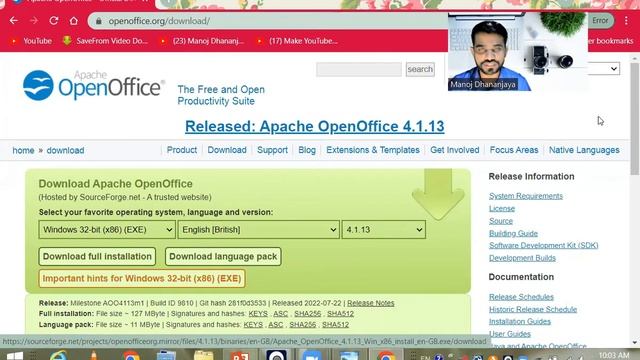Open the Blog navigation menu item
The image size is (640, 360).
307,150
